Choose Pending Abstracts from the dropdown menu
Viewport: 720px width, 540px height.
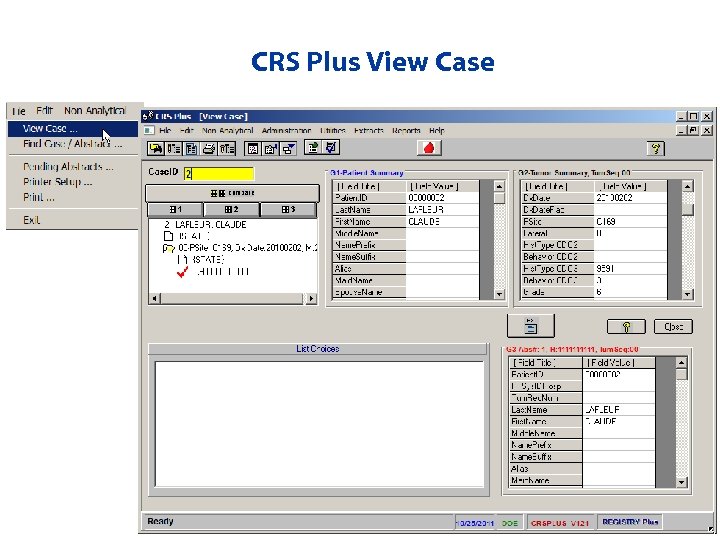click(x=68, y=167)
